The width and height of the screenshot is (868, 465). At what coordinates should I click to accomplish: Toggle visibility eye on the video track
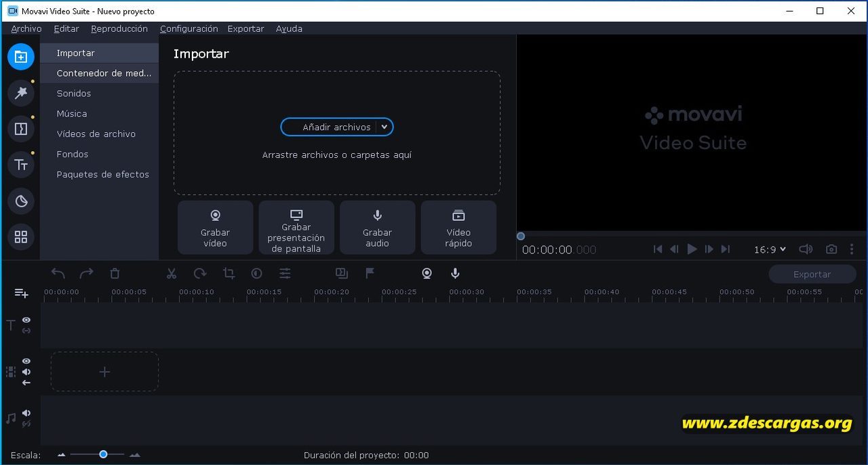(x=26, y=361)
